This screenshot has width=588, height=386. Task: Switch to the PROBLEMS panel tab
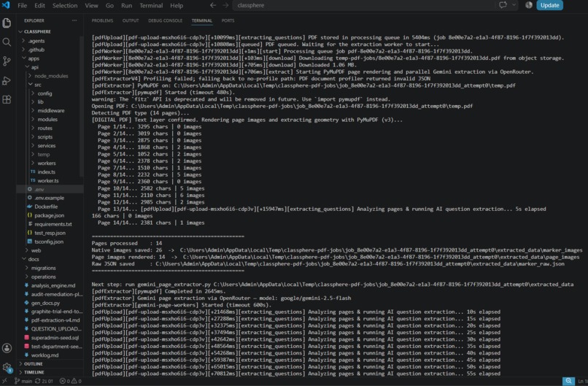point(102,20)
